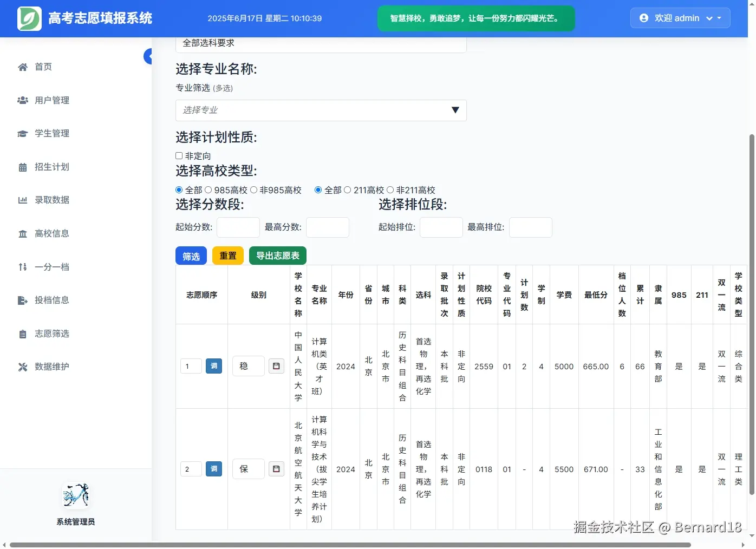
Task: Click save icon in 中国人民大学 row
Action: tap(276, 366)
